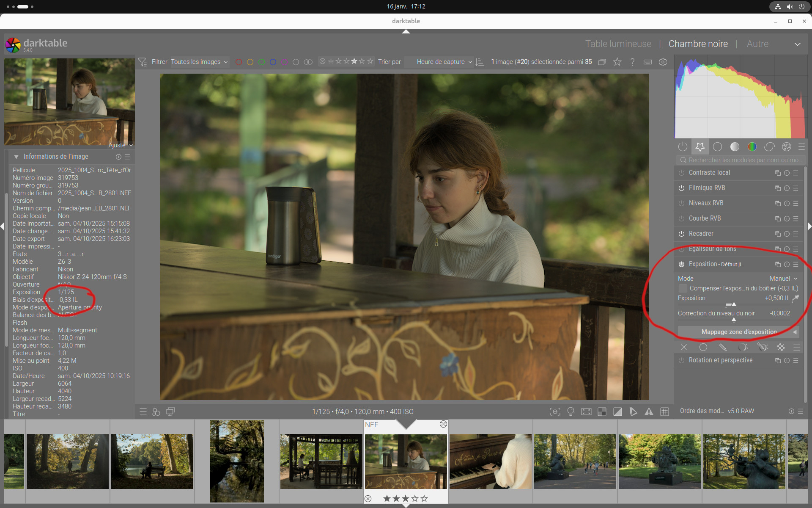The width and height of the screenshot is (812, 508).
Task: Toggle the color assessment lightbulb icon
Action: (x=571, y=411)
